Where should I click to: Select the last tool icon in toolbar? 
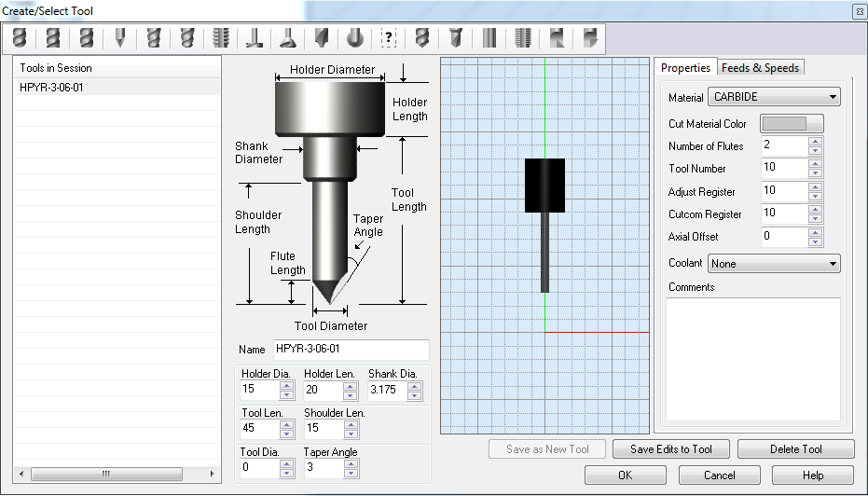pos(588,38)
